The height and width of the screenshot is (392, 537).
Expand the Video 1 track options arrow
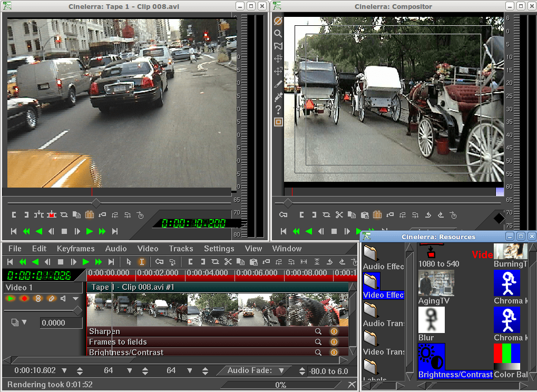tap(75, 299)
